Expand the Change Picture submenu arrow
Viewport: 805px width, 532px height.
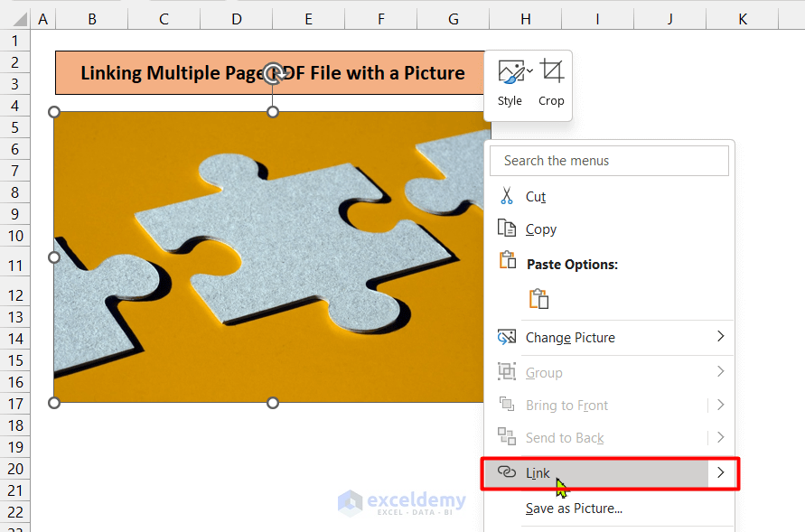click(721, 337)
